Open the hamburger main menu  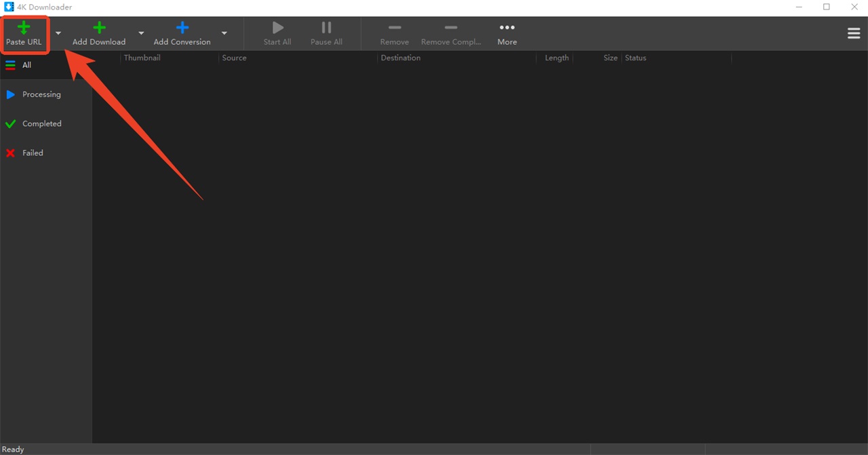(854, 33)
